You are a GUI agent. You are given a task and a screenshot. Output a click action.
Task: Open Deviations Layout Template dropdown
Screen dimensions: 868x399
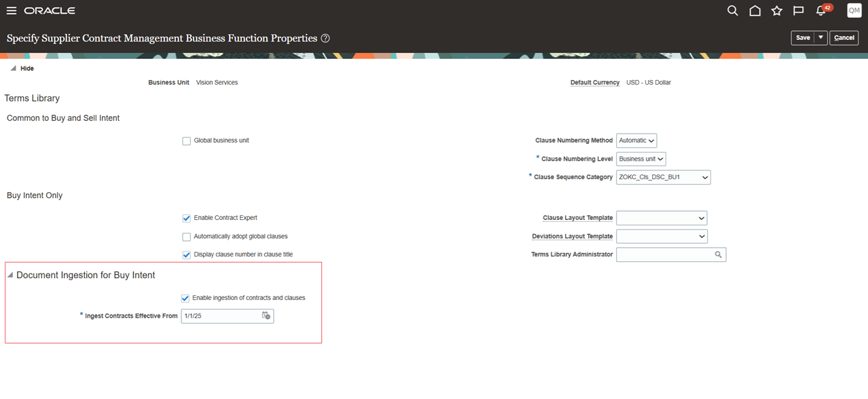(x=662, y=236)
